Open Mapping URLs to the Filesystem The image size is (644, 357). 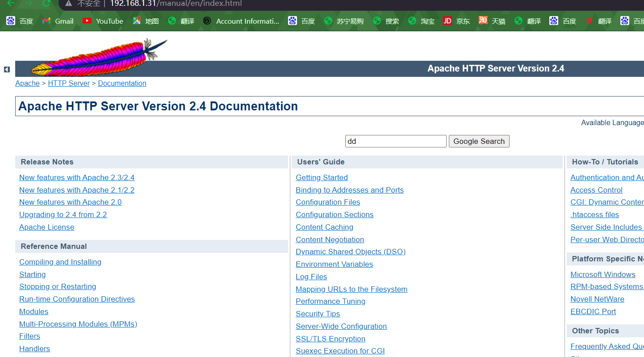tap(351, 289)
